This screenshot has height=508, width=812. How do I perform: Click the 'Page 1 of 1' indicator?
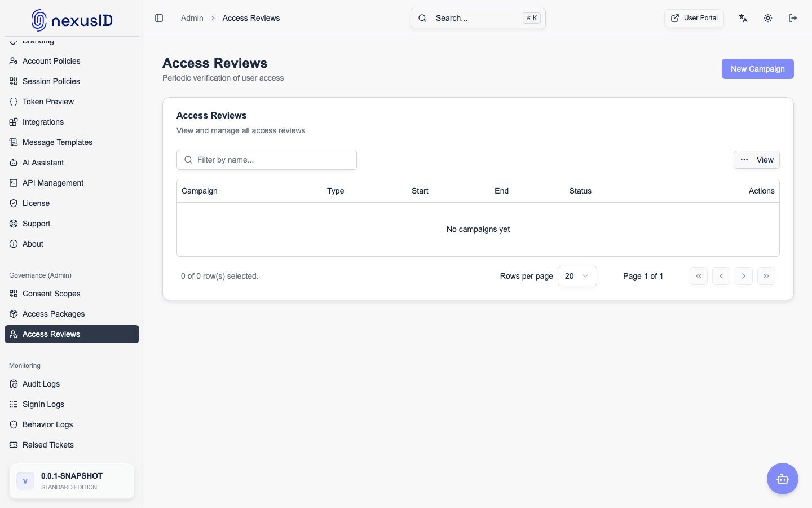point(643,276)
